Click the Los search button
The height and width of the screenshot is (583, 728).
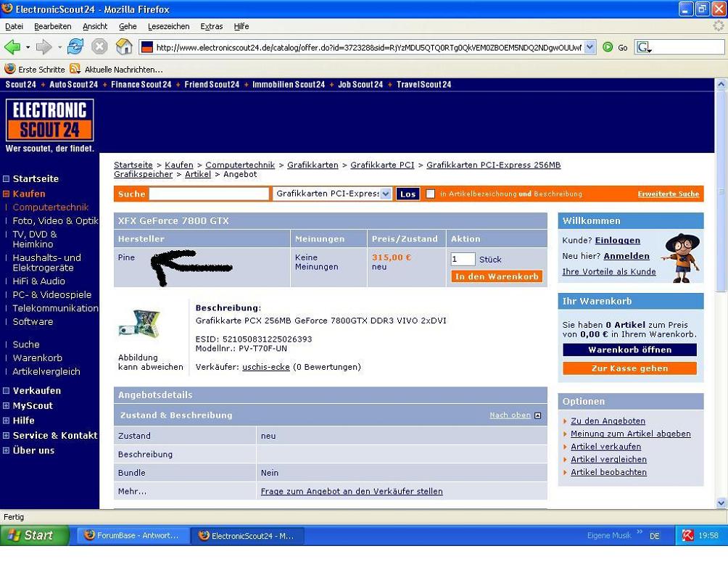point(408,194)
